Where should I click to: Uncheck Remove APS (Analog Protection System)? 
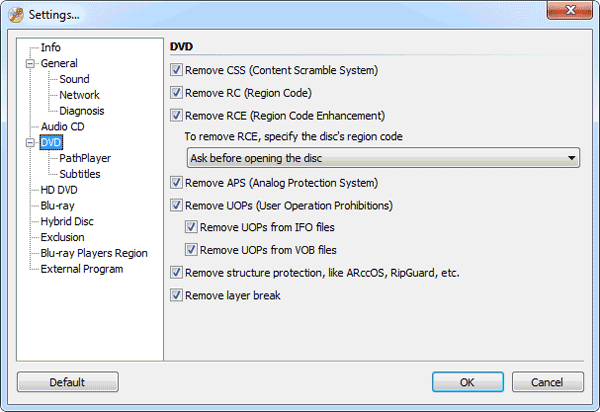pos(177,183)
